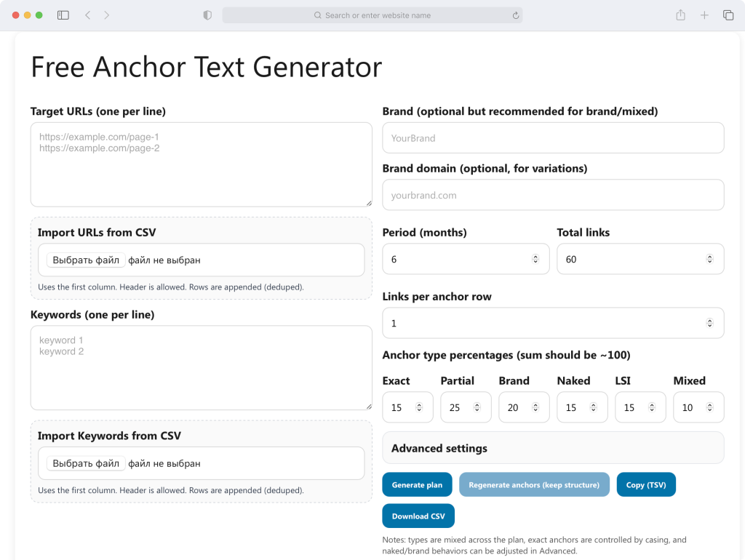The width and height of the screenshot is (745, 560).
Task: Adjust the Total links stepper arrows
Action: 710,259
